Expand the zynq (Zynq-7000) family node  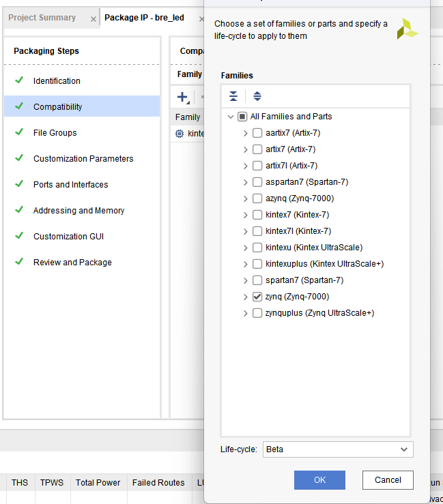[246, 297]
